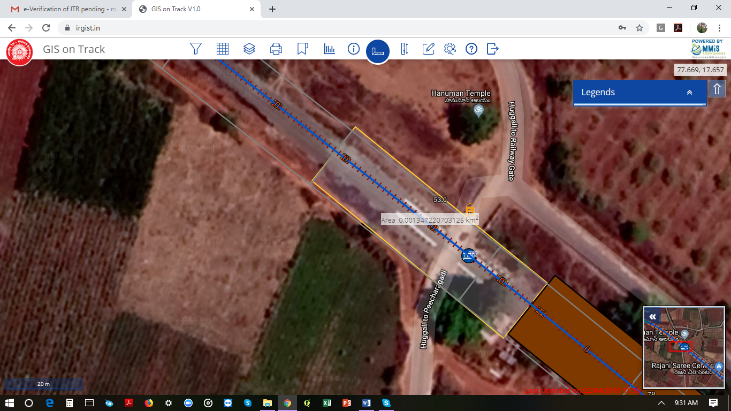The width and height of the screenshot is (731, 411).
Task: Click the 53.0 chainage label
Action: click(440, 200)
